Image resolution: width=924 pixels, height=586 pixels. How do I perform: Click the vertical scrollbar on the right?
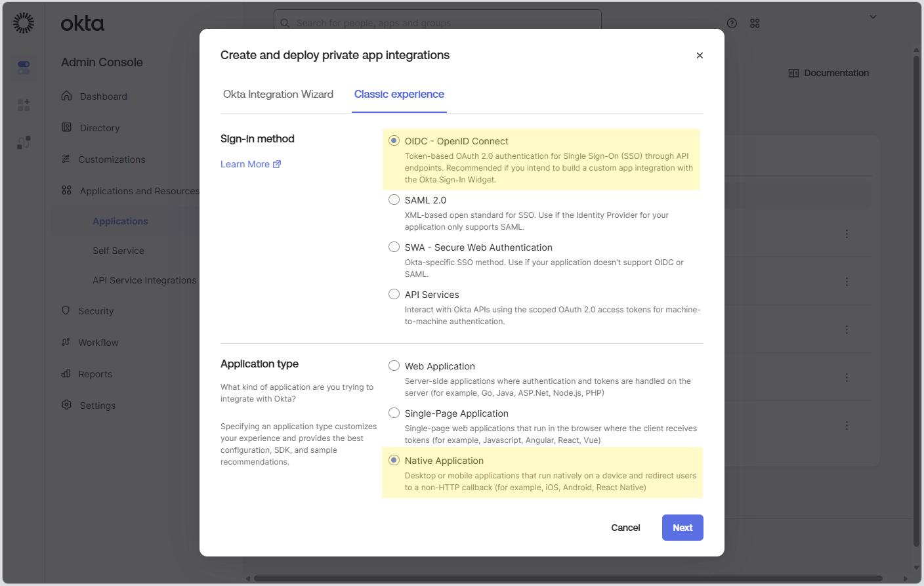(917, 302)
